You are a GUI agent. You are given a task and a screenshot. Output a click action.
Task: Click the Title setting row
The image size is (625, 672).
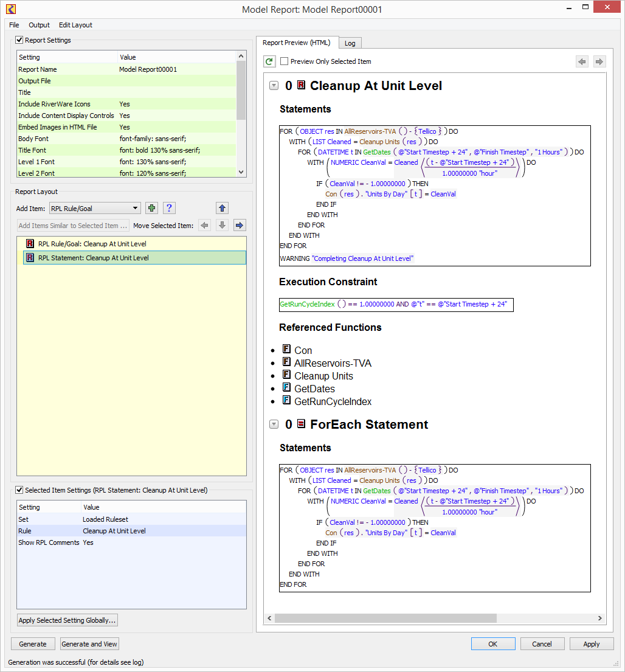tap(126, 92)
